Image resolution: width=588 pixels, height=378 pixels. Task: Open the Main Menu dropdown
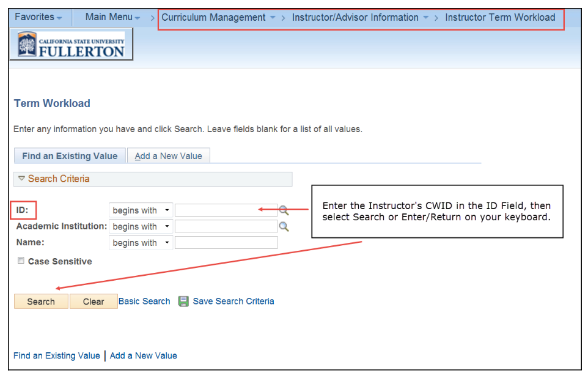click(112, 17)
